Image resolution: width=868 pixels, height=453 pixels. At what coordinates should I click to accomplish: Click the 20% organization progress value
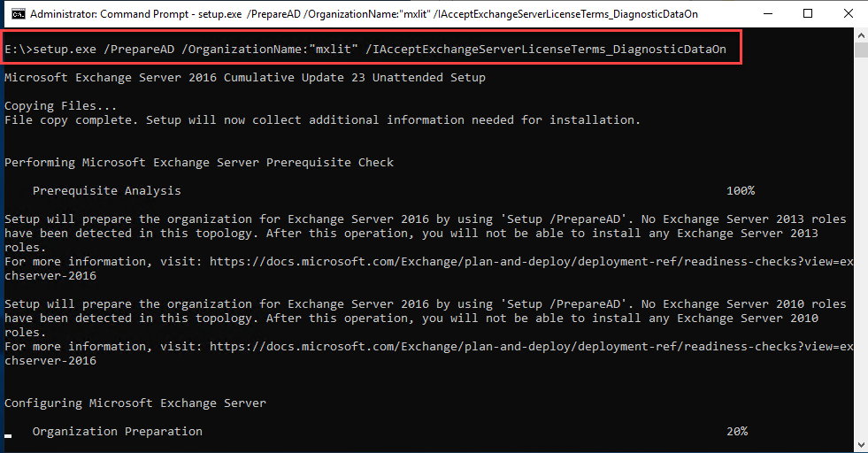pyautogui.click(x=736, y=431)
